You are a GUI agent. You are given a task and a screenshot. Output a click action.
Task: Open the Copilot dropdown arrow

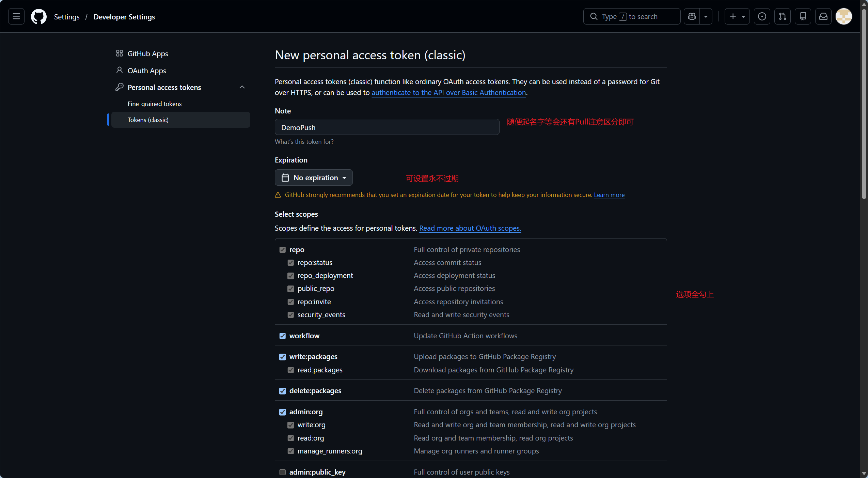(706, 16)
